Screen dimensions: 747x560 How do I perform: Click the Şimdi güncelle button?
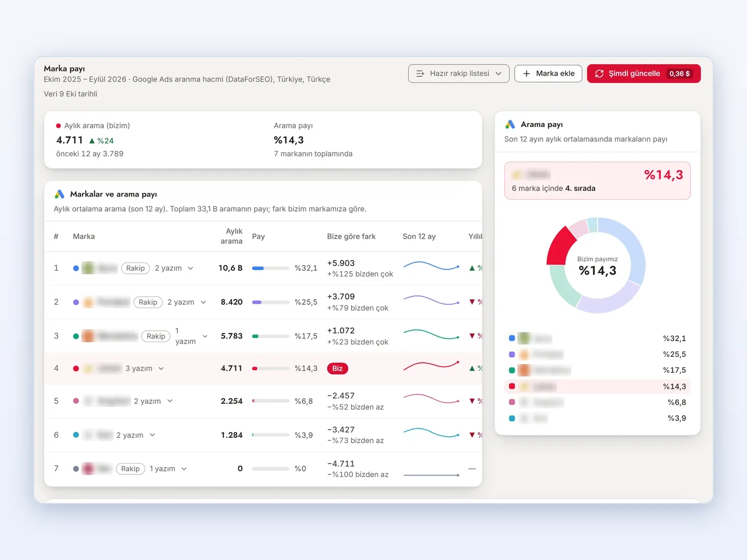(x=644, y=74)
